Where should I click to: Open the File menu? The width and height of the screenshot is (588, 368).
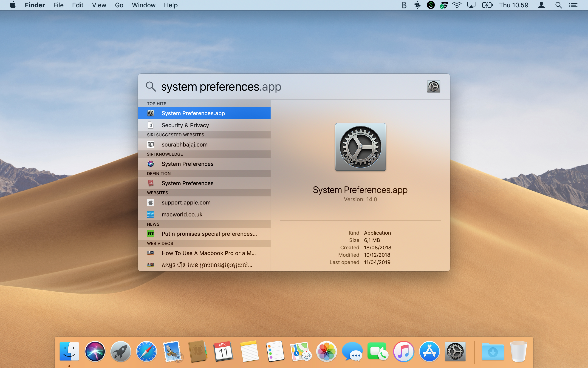click(58, 5)
